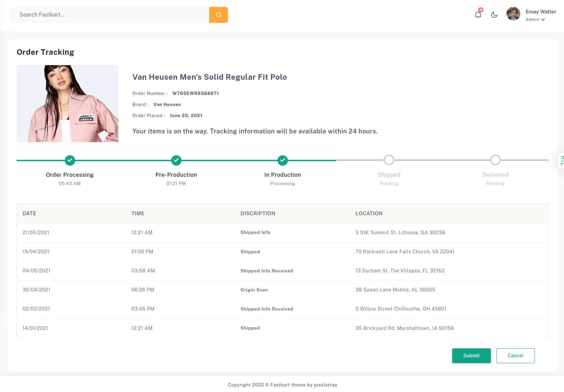Open the product image thumbnail
Screen dimensions: 564x392
coord(68,104)
